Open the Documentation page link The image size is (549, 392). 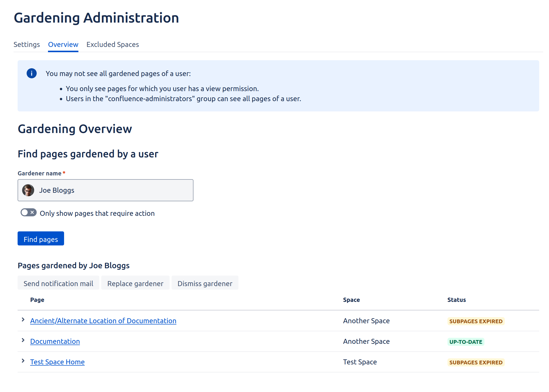click(x=55, y=341)
